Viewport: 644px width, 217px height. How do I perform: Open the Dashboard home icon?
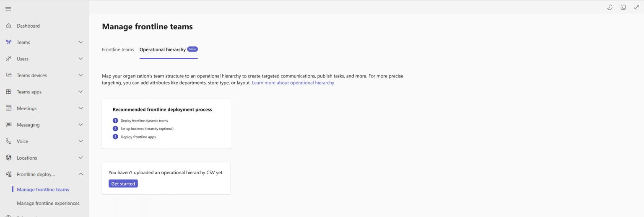coord(9,26)
